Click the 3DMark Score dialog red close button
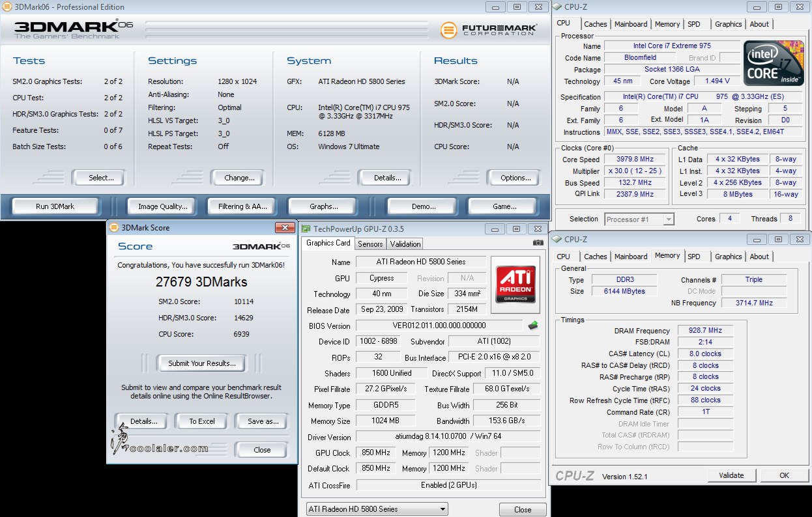The width and height of the screenshot is (812, 517). point(285,227)
